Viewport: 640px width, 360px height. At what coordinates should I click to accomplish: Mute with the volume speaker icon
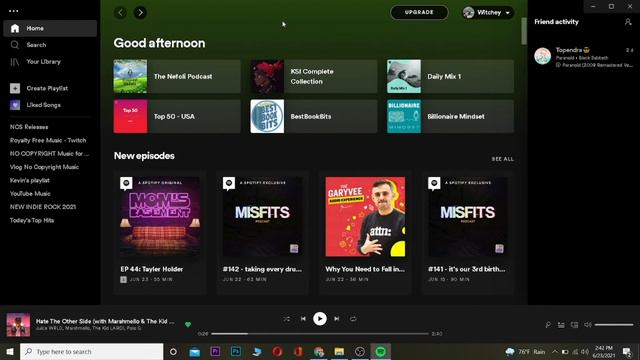click(x=588, y=325)
